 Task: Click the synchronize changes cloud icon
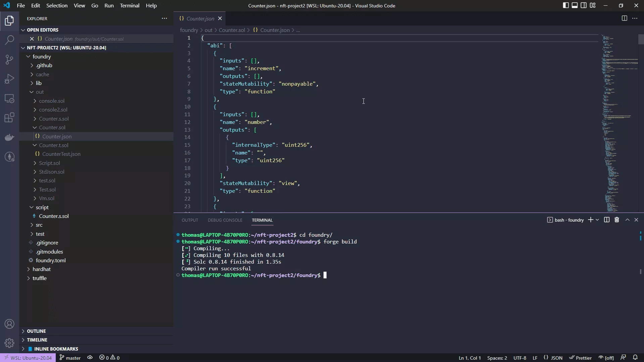(x=90, y=358)
